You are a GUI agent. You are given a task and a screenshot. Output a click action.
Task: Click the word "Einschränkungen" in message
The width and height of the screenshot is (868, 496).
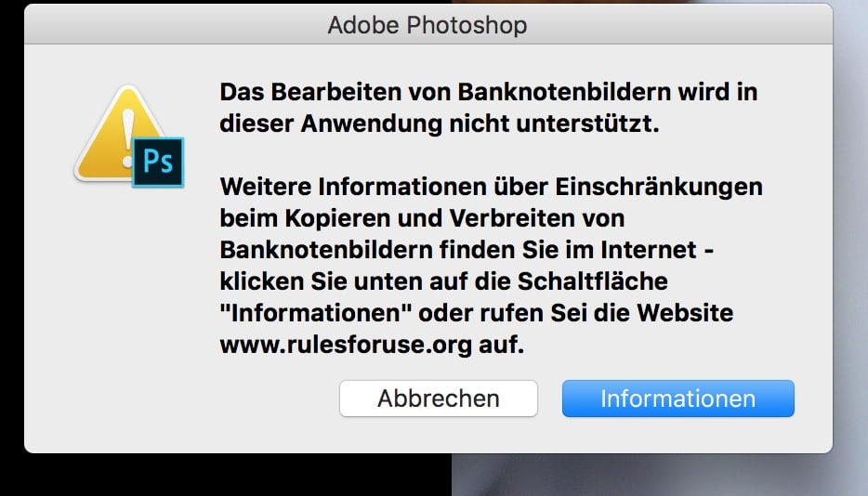pyautogui.click(x=659, y=187)
